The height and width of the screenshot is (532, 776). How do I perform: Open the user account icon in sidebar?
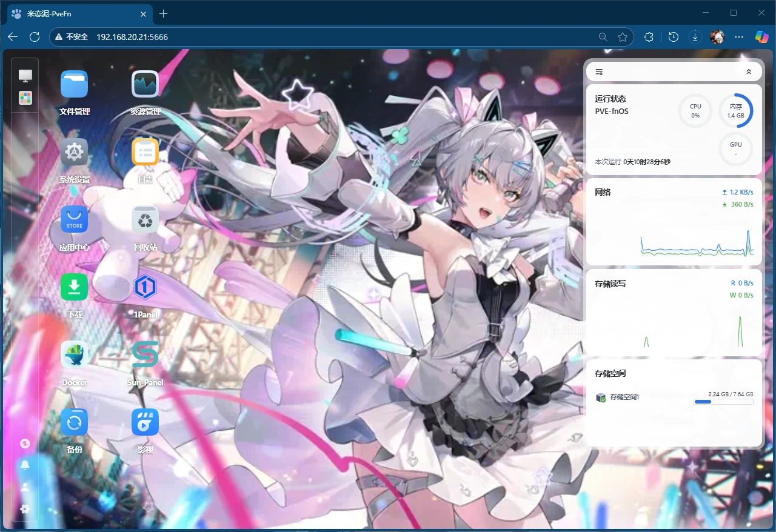tap(25, 487)
